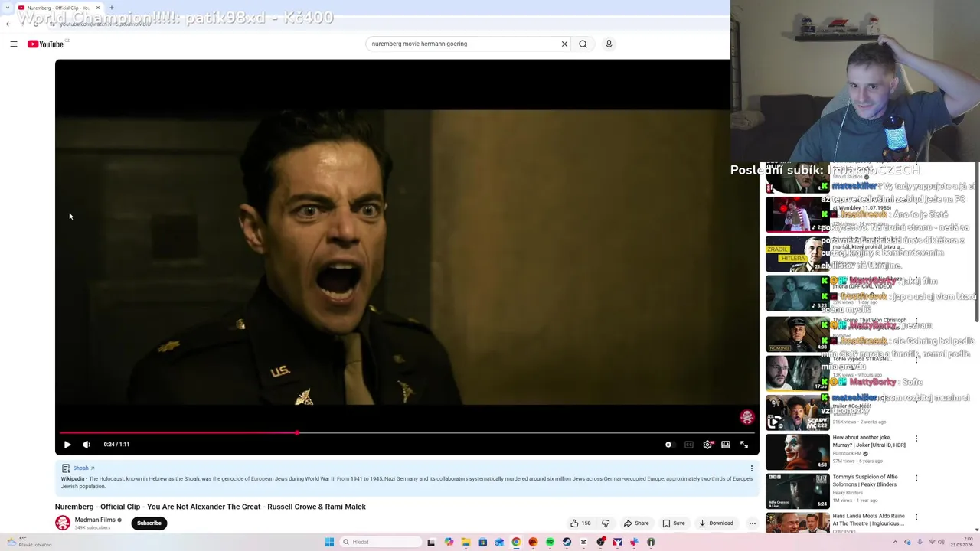Screen dimensions: 980x551
Task: Toggle subtitles closed captions
Action: coord(689,445)
